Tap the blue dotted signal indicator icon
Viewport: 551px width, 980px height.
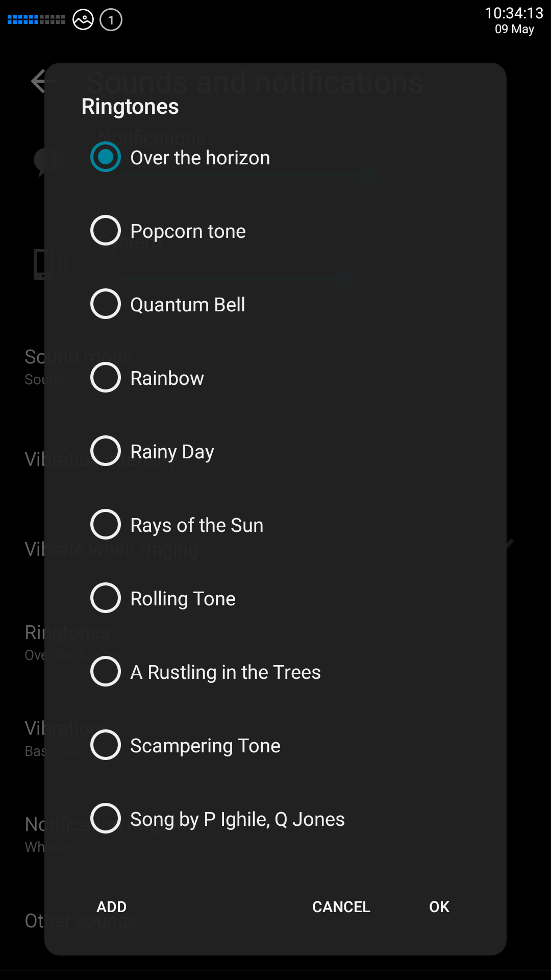36,20
